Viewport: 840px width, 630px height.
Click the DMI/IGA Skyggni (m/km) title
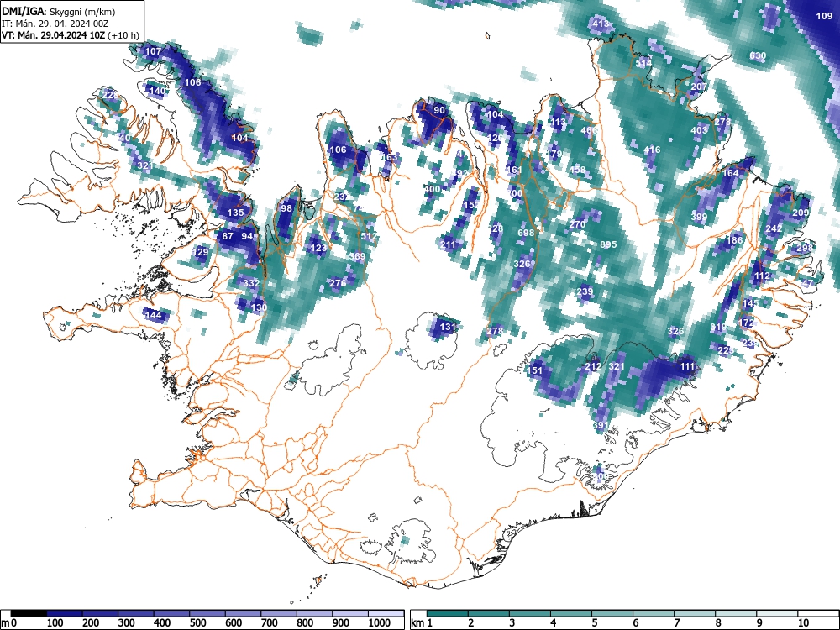coord(59,11)
